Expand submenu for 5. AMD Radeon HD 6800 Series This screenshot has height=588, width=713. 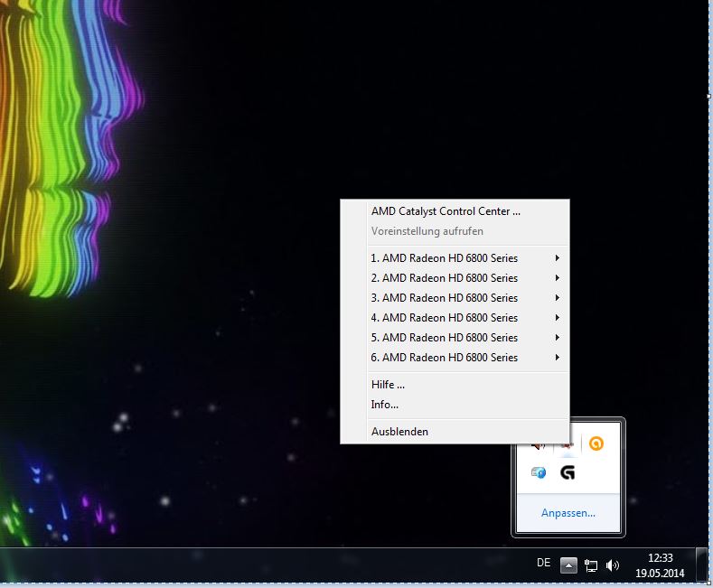pos(455,338)
